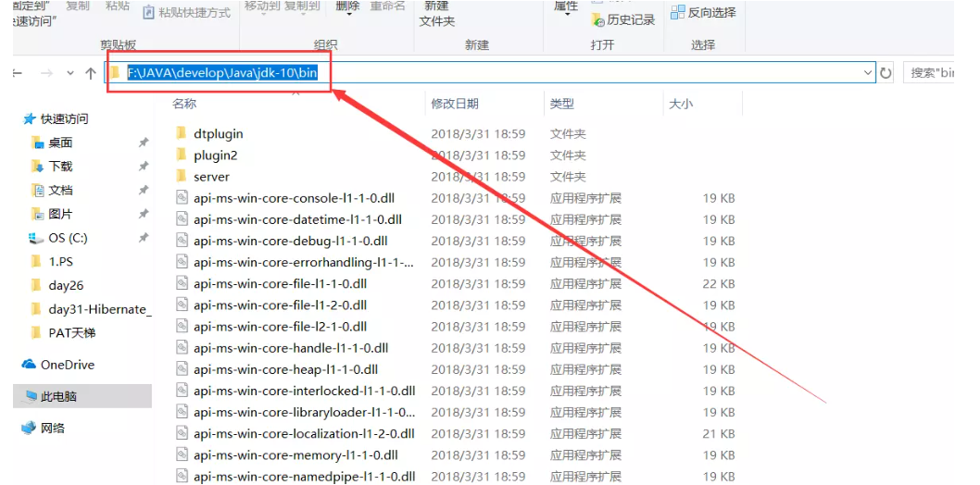Select the plugin2 folder icon
980x485 pixels.
tap(182, 155)
